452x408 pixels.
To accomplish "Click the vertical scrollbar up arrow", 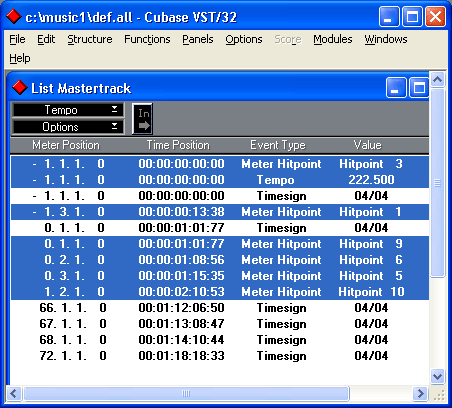I will pos(437,80).
